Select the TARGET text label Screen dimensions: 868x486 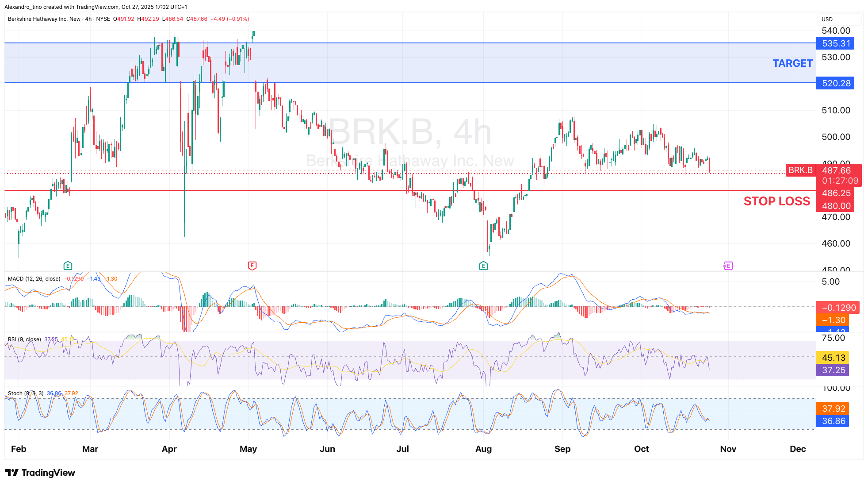[x=792, y=63]
